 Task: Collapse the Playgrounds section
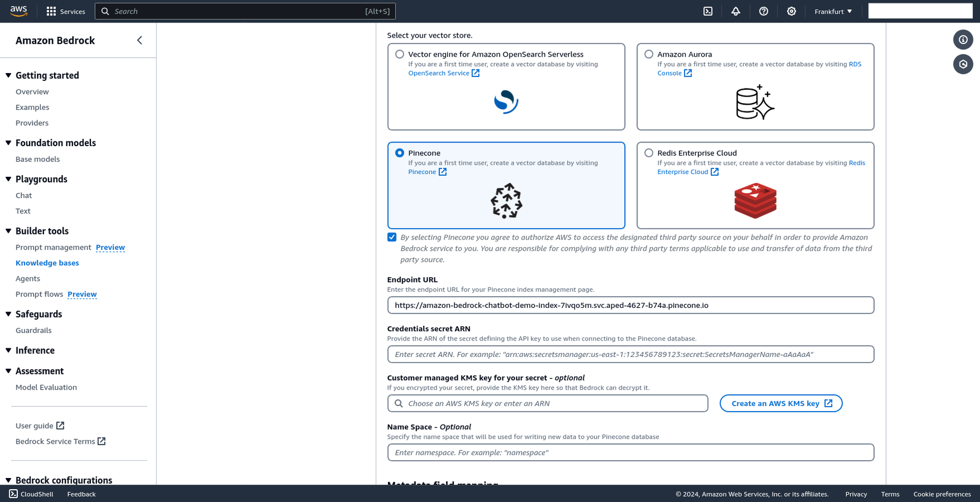[9, 179]
